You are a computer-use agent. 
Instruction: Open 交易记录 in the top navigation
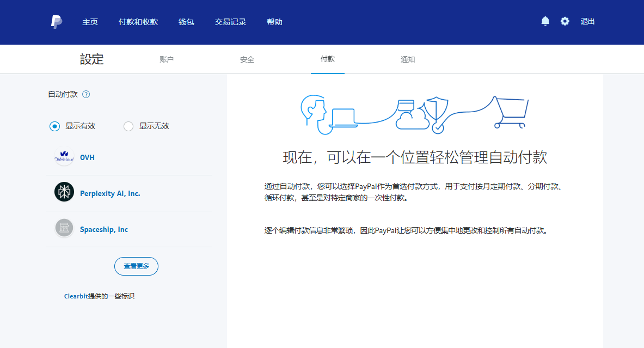tap(230, 22)
